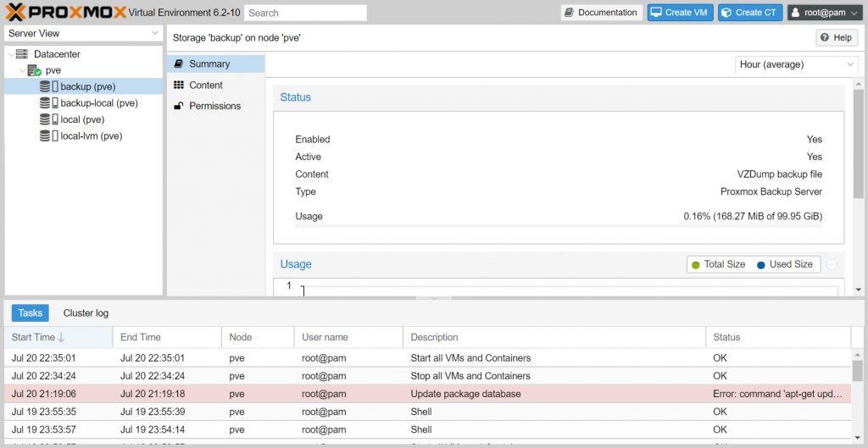Click the 'Error: command apt-get upd…' status
This screenshot has width=868, height=448.
click(778, 395)
